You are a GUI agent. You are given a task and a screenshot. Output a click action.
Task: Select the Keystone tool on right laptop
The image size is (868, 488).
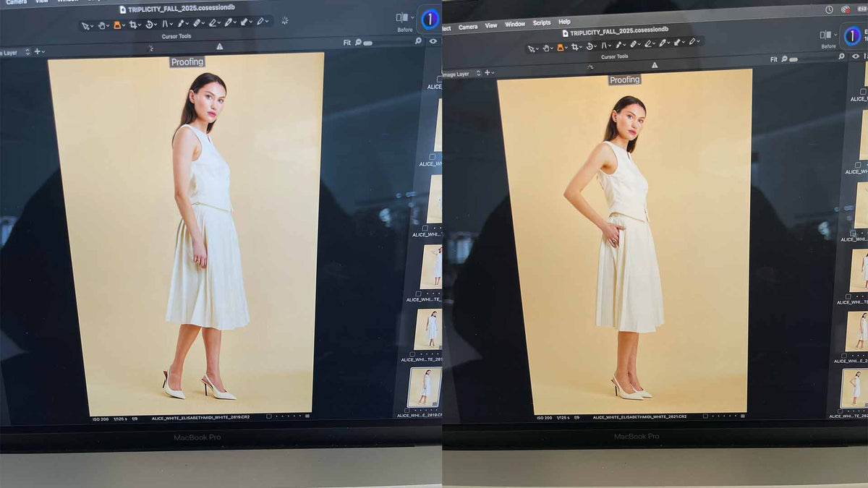604,46
